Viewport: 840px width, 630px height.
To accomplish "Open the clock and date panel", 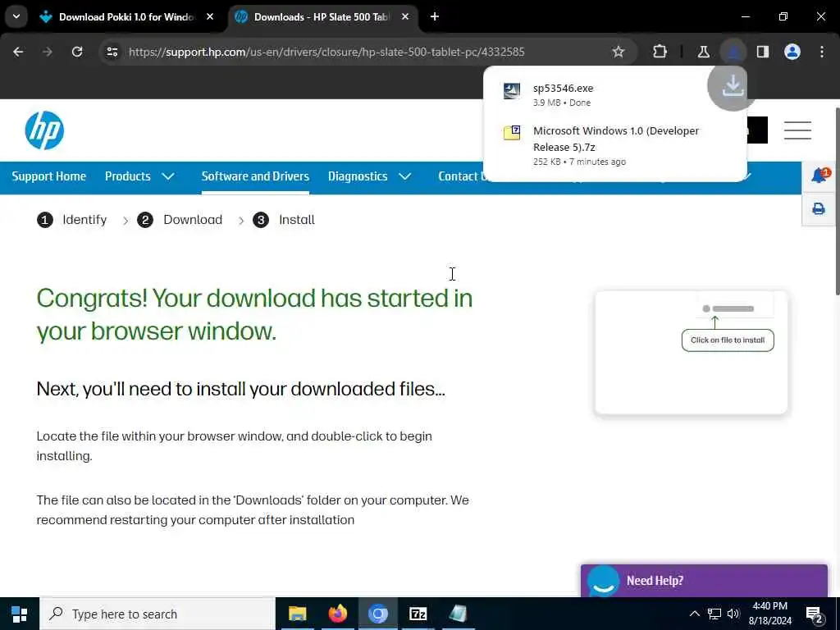I will pos(769,614).
